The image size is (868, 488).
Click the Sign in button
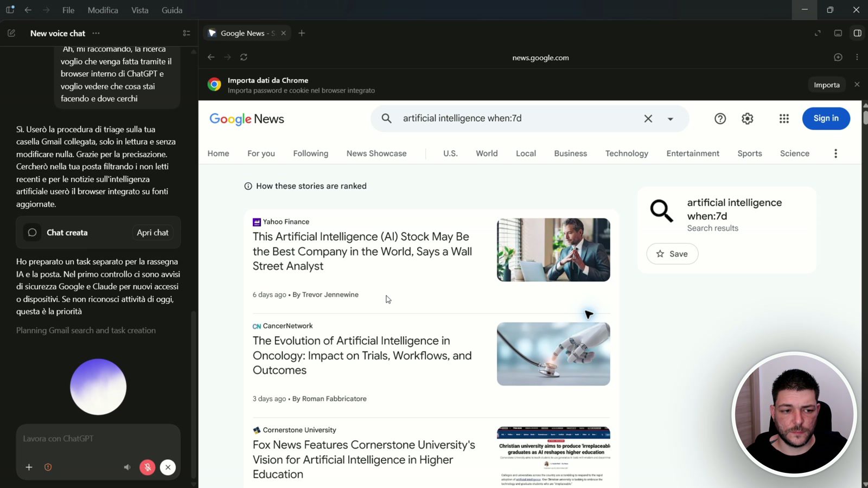coord(826,118)
